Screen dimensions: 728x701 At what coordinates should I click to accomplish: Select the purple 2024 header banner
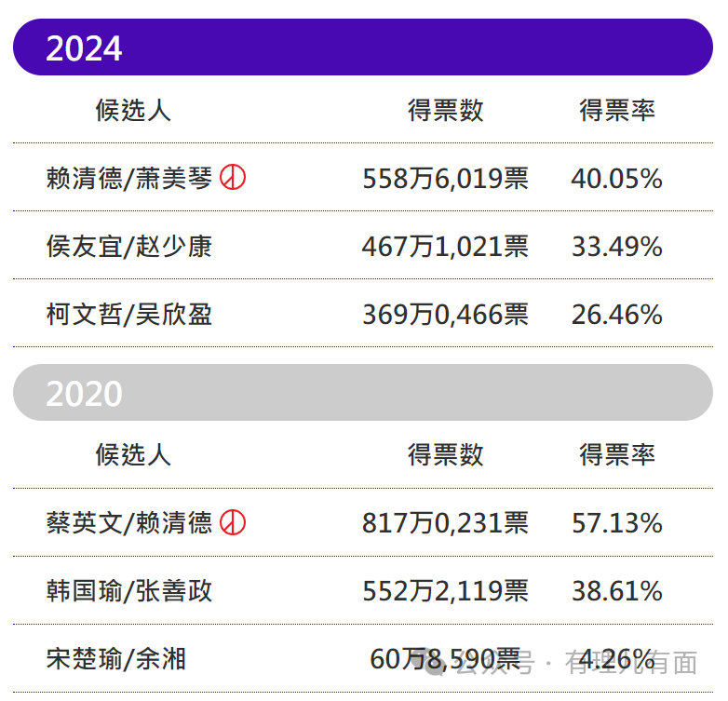[x=363, y=47]
